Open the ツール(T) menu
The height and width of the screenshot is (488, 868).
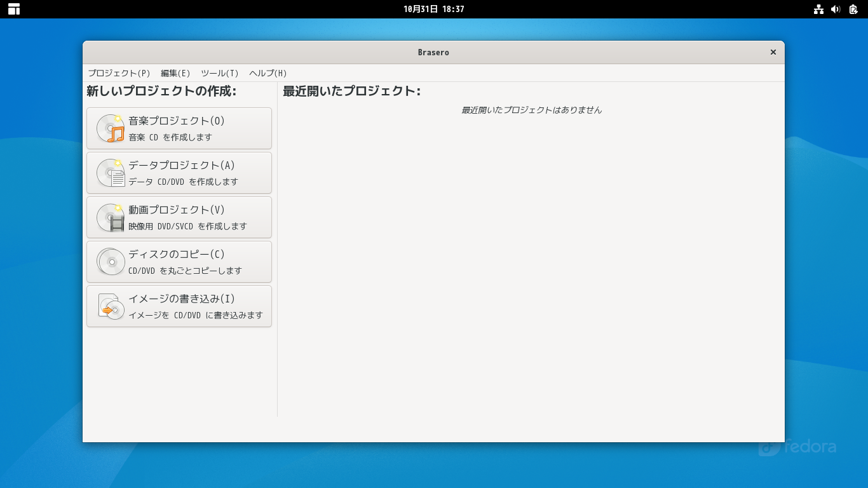(220, 73)
